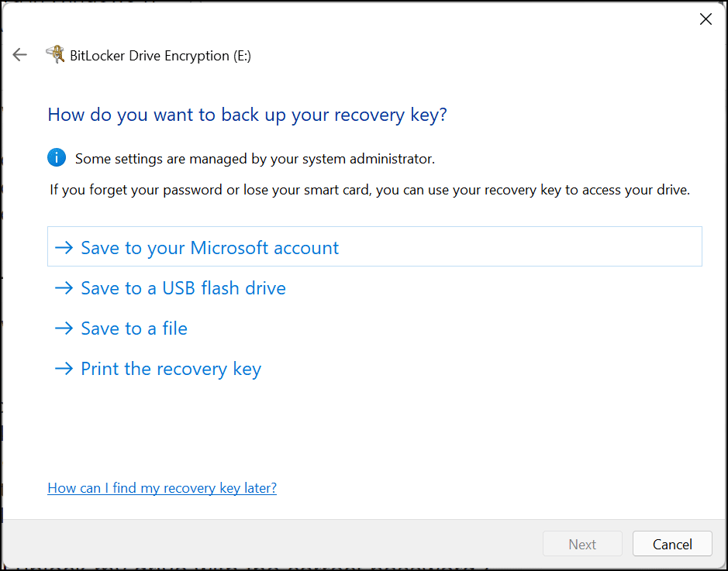Close the BitLocker dialog window

coord(706,19)
